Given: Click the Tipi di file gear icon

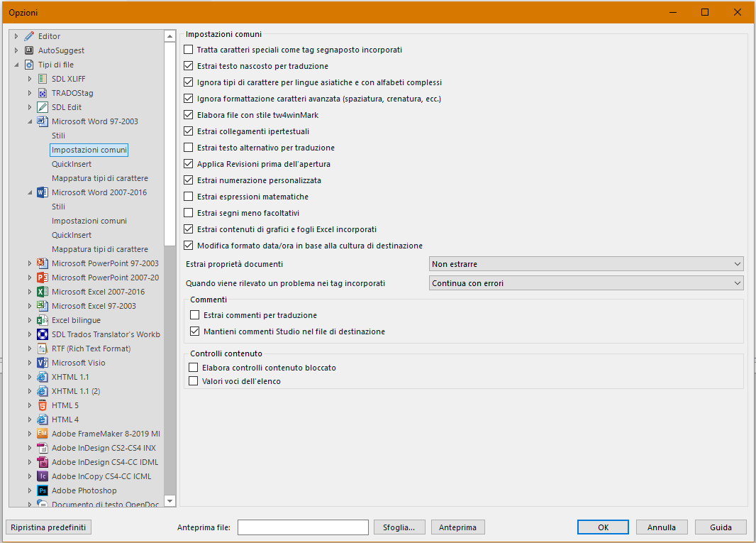Looking at the screenshot, I should click(x=29, y=65).
